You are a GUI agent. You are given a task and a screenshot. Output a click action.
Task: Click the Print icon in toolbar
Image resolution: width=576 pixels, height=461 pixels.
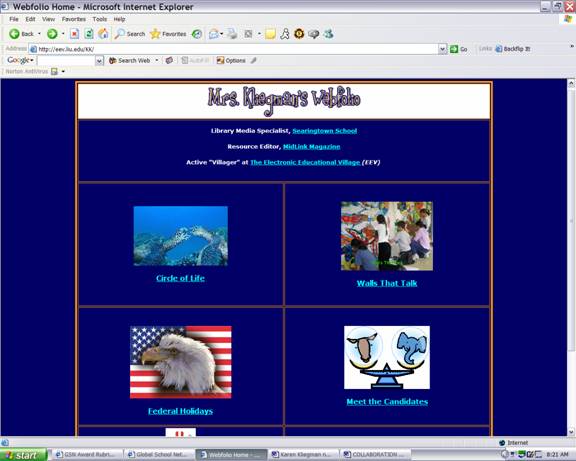coord(232,34)
